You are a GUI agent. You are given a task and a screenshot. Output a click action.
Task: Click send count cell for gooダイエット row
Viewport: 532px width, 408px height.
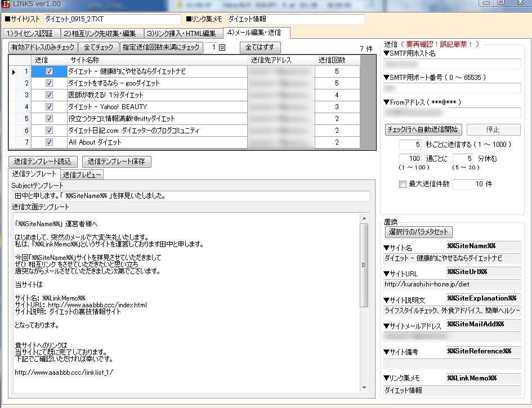pos(337,83)
